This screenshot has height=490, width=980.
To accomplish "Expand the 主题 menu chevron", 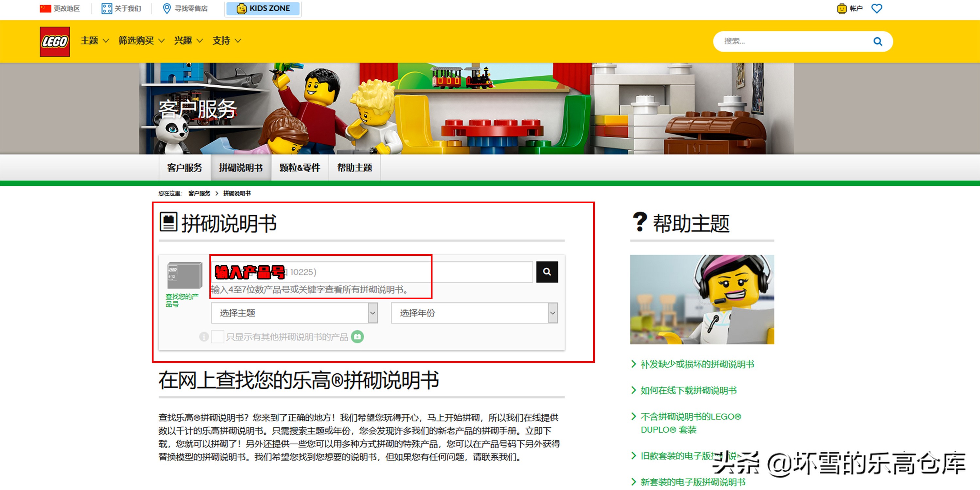I will point(106,41).
